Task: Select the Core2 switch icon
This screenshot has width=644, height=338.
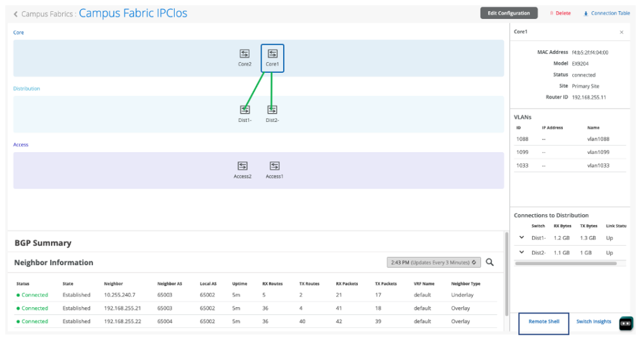Action: click(x=244, y=54)
